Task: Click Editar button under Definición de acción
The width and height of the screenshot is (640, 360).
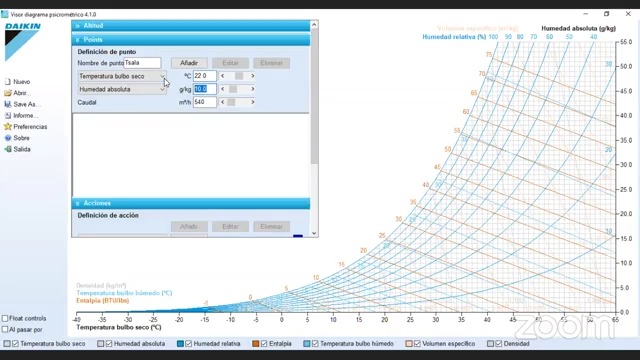Action: (230, 227)
